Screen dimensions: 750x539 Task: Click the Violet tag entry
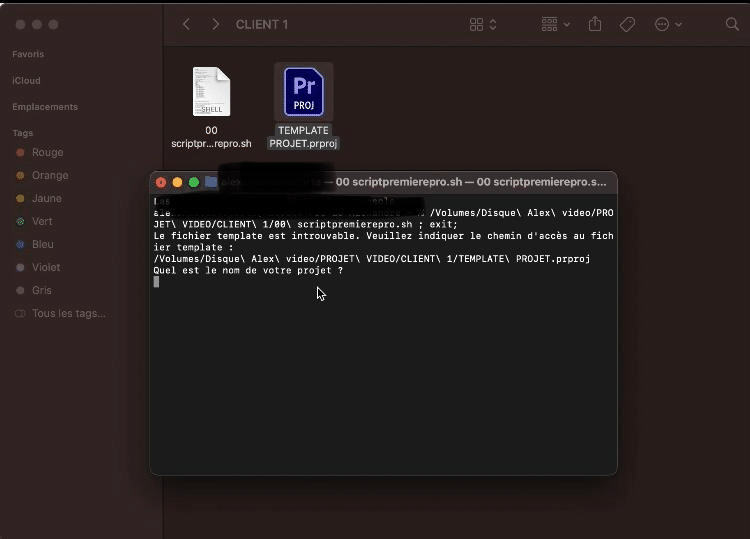[x=46, y=268]
